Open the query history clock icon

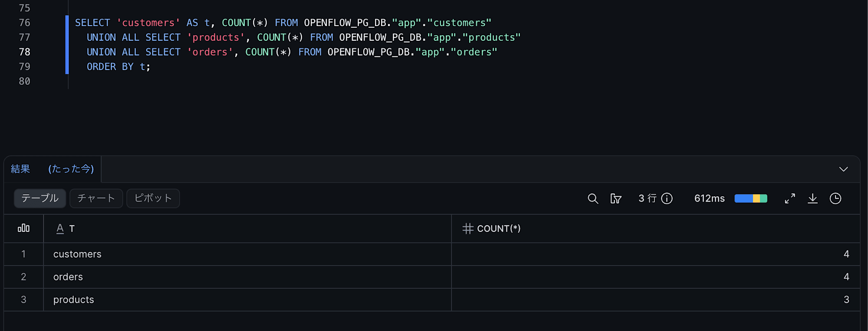[x=835, y=199]
